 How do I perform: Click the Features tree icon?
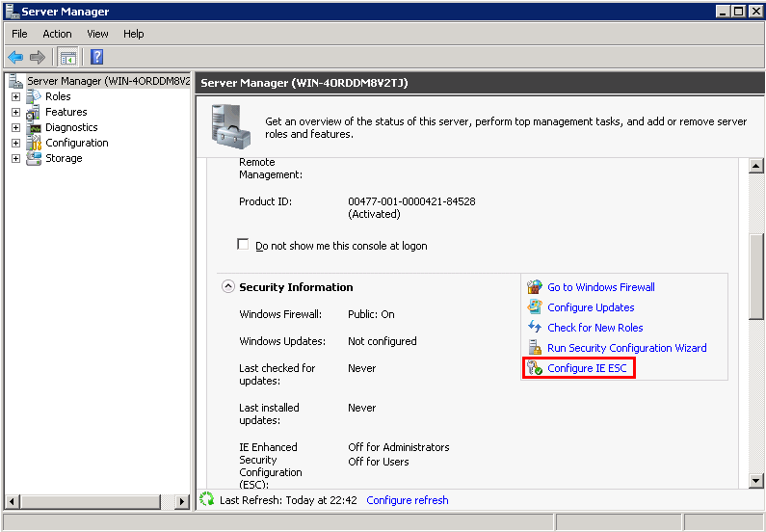click(34, 112)
